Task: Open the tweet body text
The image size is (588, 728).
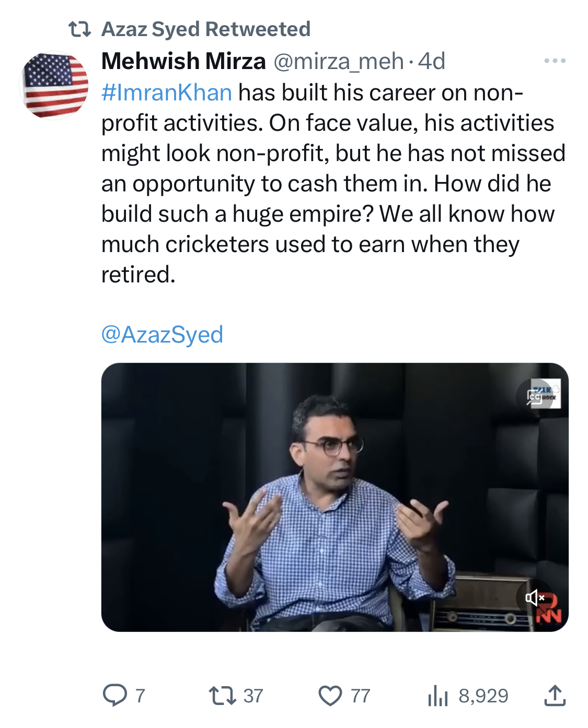Action: tap(333, 184)
